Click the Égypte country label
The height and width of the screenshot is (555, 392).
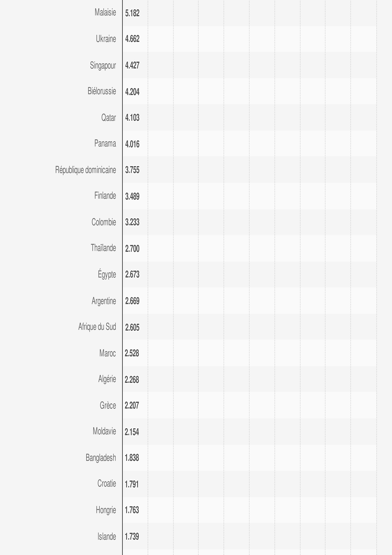point(107,274)
